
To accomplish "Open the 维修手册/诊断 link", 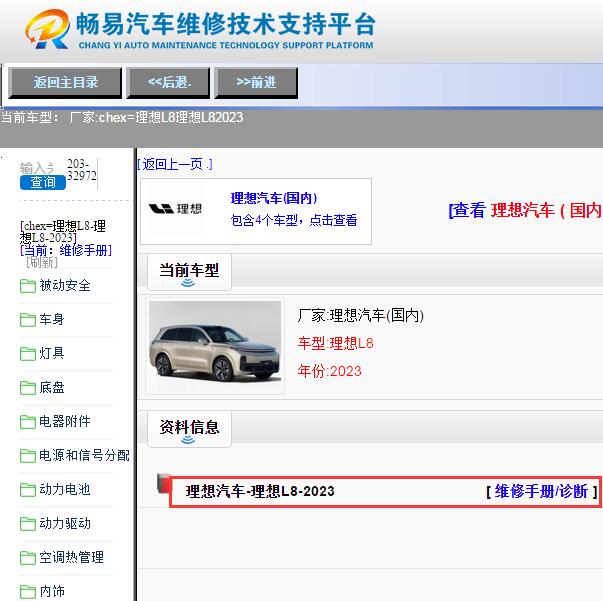I will tap(541, 491).
